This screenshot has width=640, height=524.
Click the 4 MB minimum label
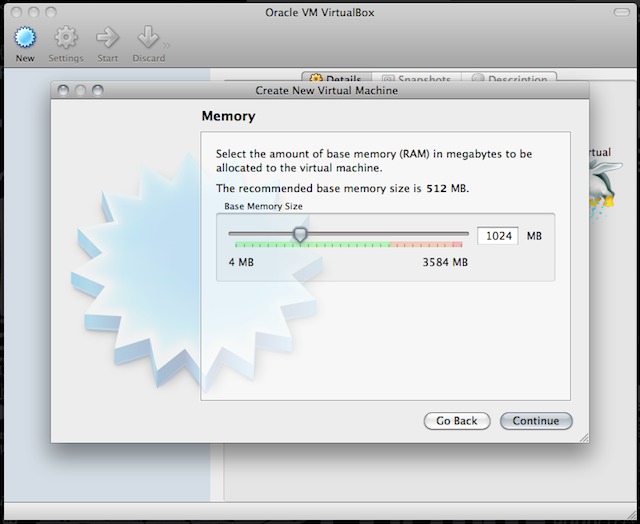(x=241, y=262)
